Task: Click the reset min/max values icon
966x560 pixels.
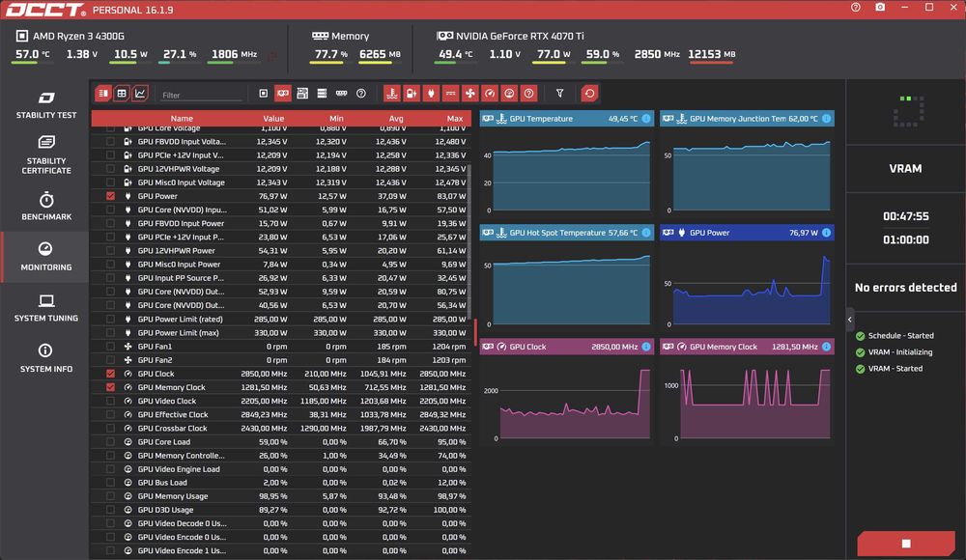Action: (x=589, y=94)
